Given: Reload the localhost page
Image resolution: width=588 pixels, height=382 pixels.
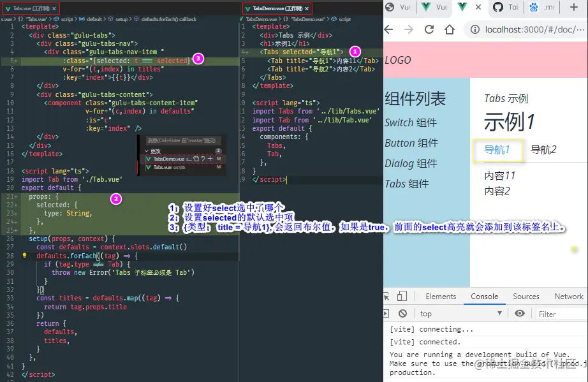Looking at the screenshot, I should click(x=429, y=29).
